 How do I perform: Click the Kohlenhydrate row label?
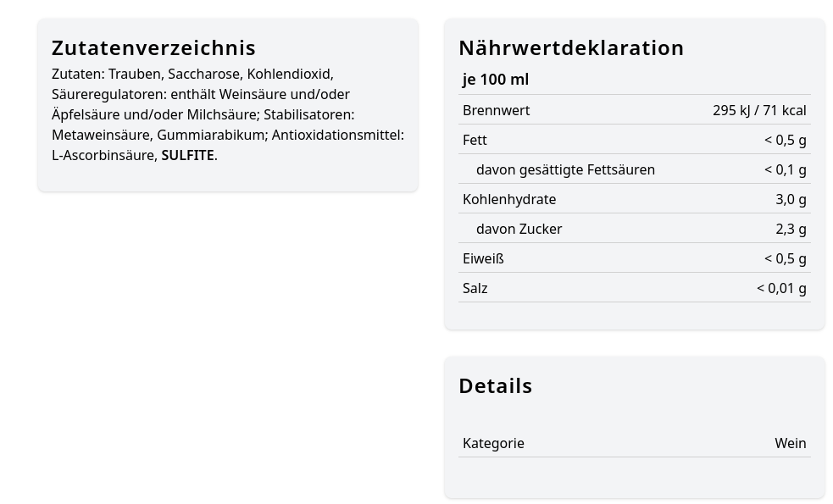pos(509,199)
